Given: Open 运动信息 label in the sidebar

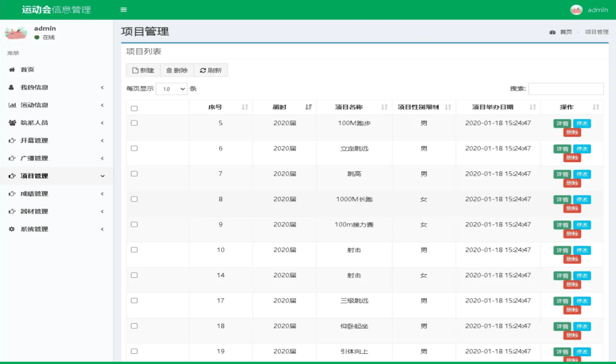Looking at the screenshot, I should 34,105.
